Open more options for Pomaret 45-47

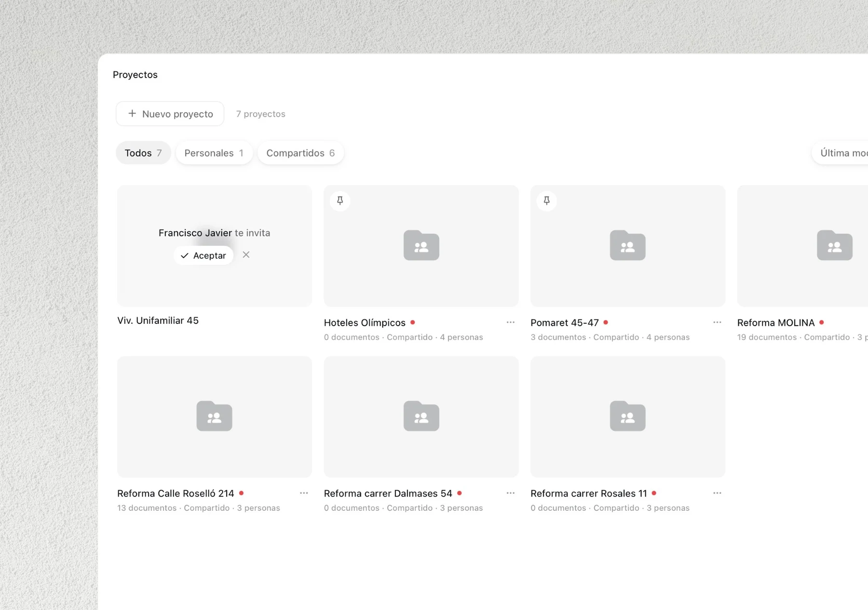pos(717,322)
